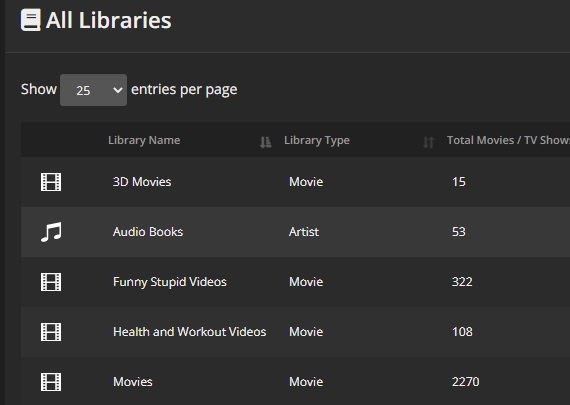Click the film icon for Health and Workout Videos
Viewport: 570px width, 405px height.
(x=51, y=332)
